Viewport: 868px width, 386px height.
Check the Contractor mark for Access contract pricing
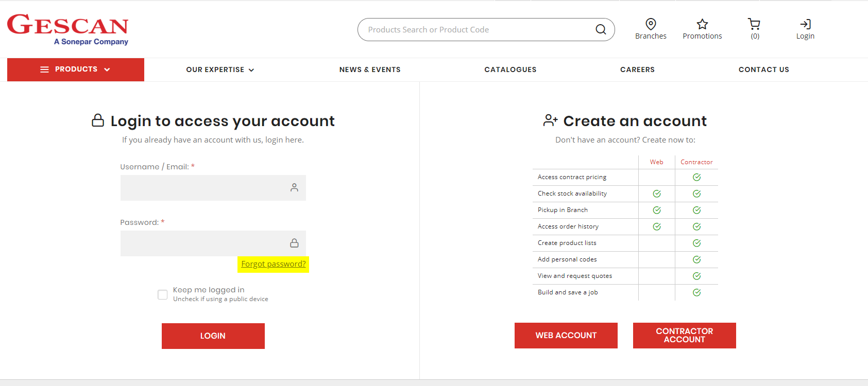(696, 177)
